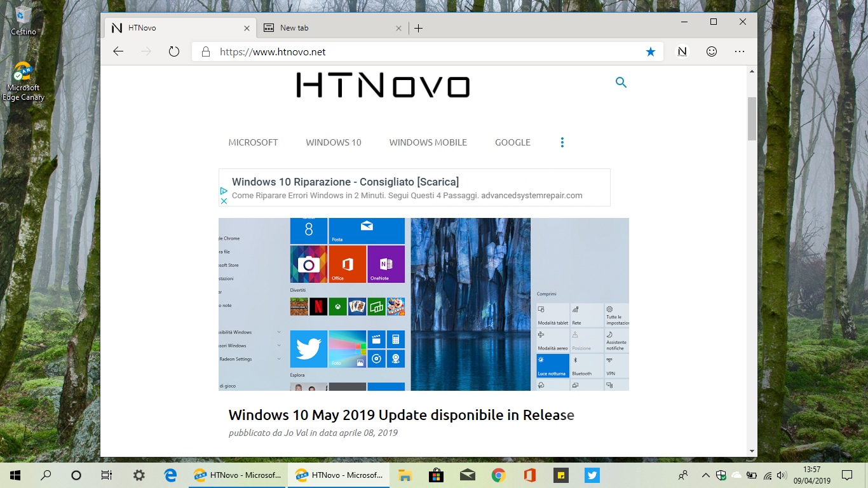Screen dimensions: 868x488
Task: Open Windows 10 May 2019 Update article
Action: click(402, 415)
